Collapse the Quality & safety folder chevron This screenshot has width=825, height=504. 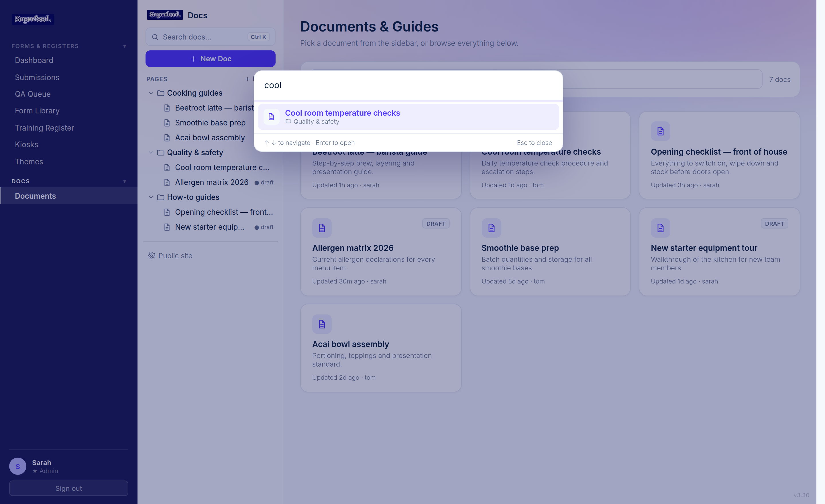click(x=151, y=153)
